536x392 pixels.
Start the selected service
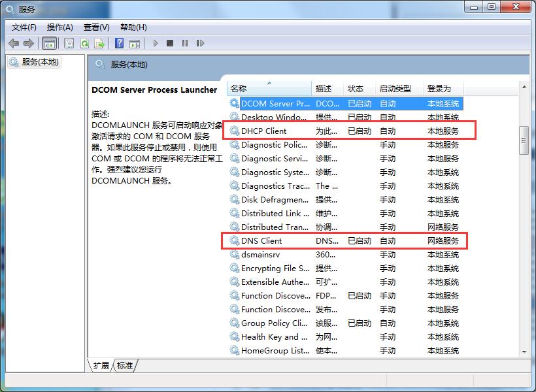[155, 43]
